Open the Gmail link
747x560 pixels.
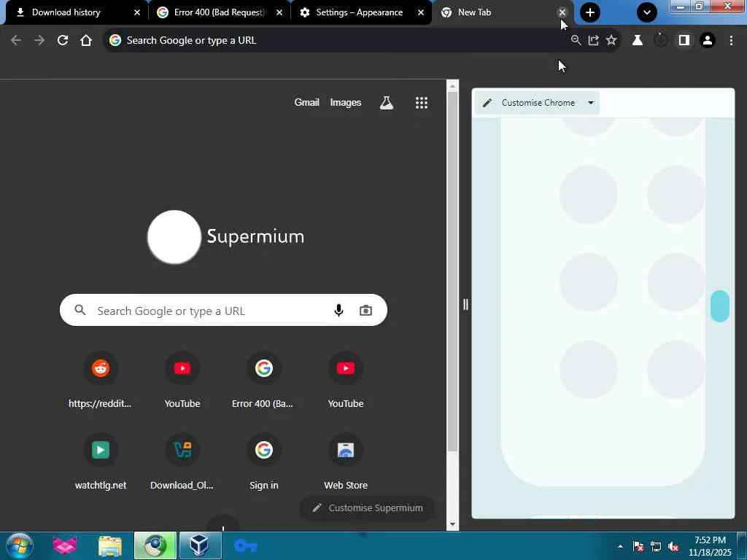tap(307, 102)
